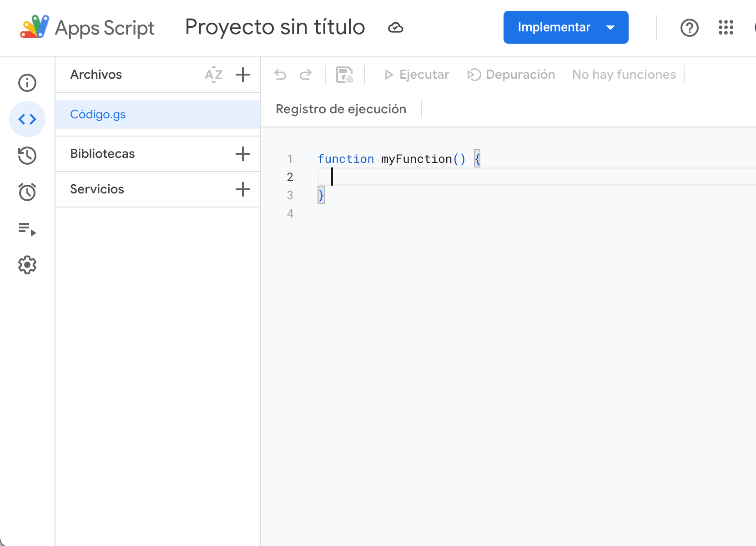756x546 pixels.
Task: Click the redo arrow in editor toolbar
Action: click(306, 75)
